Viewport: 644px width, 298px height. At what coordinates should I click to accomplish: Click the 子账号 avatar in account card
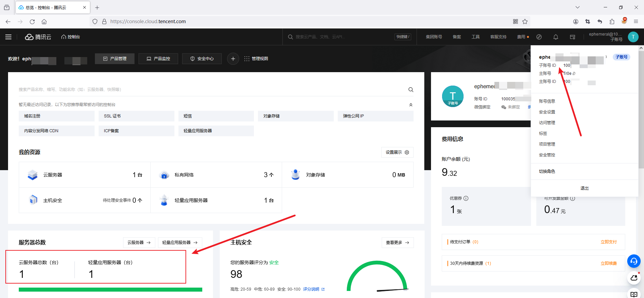point(453,96)
